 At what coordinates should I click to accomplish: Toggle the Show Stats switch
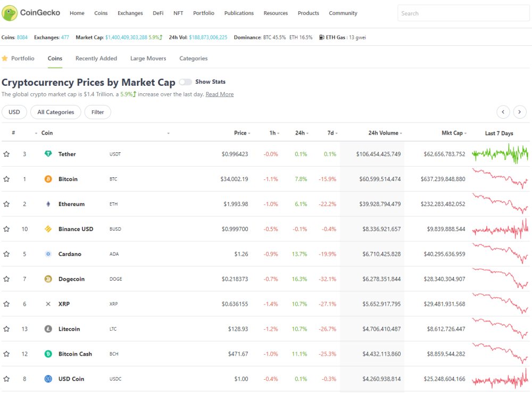coord(185,82)
